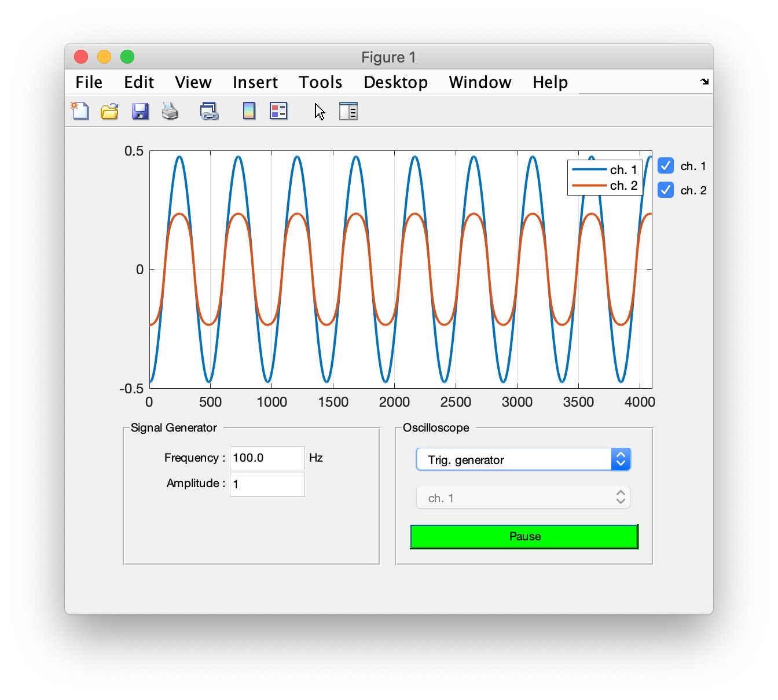Open the Property Inspector from the toolbar
The width and height of the screenshot is (778, 700).
[x=348, y=111]
